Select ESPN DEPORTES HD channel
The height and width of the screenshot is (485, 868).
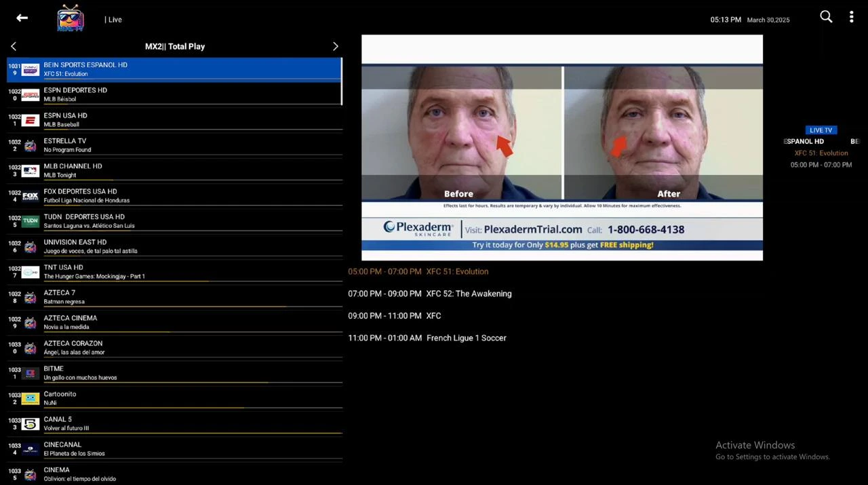[174, 94]
